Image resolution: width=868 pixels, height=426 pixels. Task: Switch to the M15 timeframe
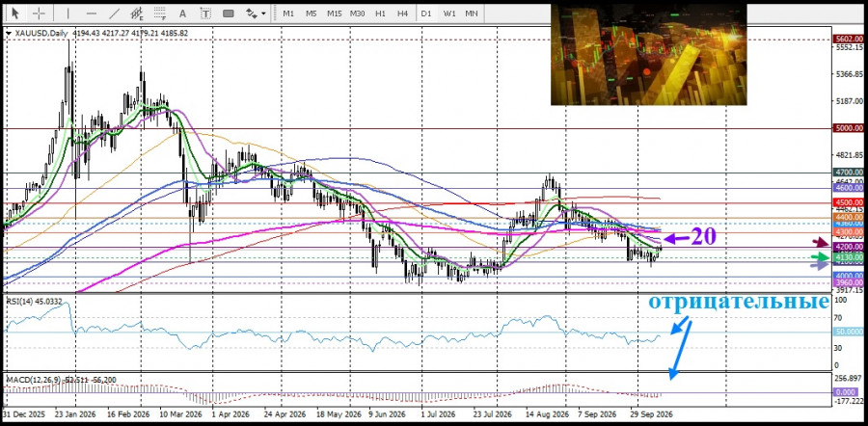point(334,13)
